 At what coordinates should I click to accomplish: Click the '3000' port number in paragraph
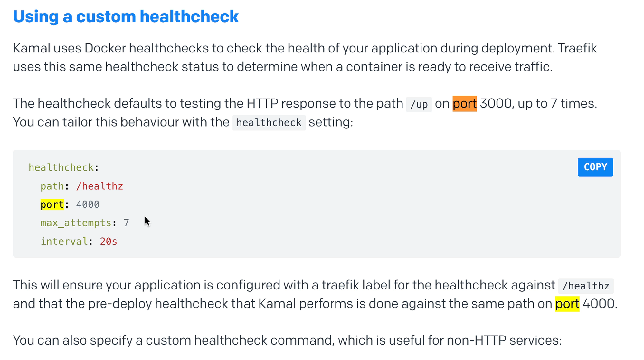point(496,104)
